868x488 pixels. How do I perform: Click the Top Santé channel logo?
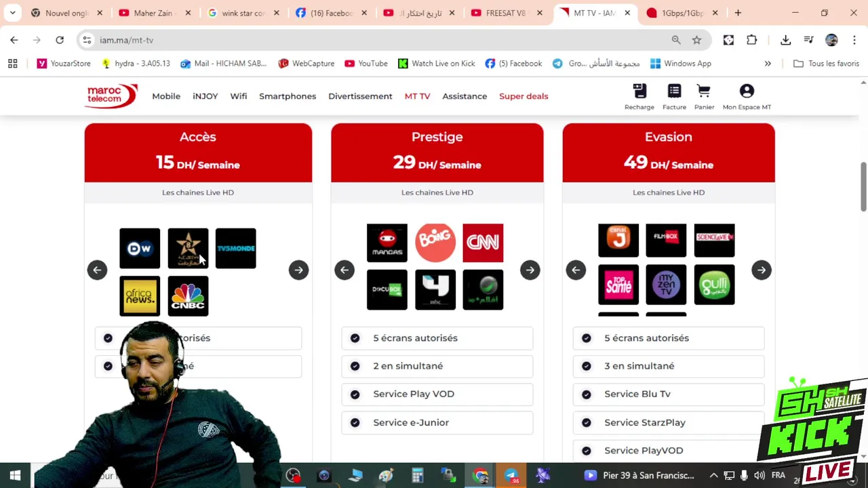pos(618,285)
